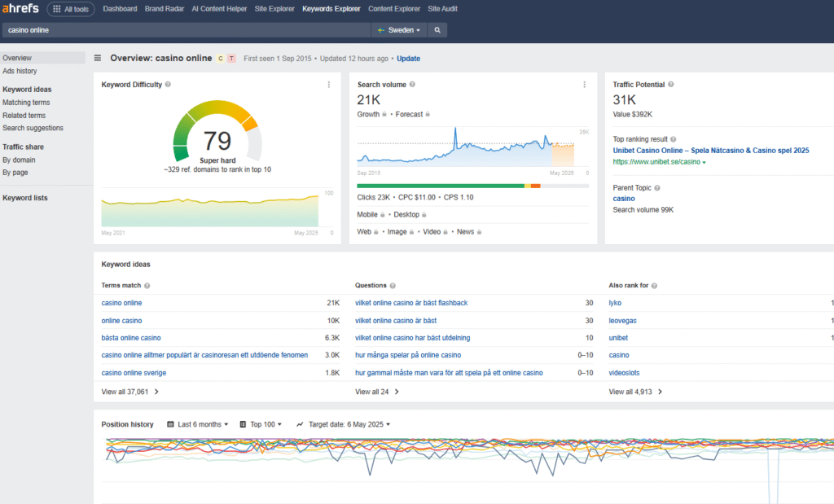Open question vilket online casino är bäst
The height and width of the screenshot is (504, 834).
tap(396, 321)
